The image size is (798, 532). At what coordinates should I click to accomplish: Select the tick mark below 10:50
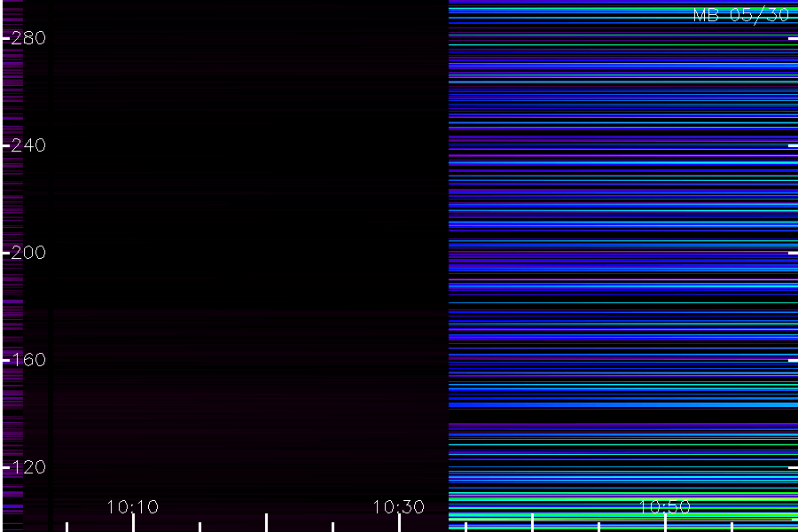pos(665,523)
